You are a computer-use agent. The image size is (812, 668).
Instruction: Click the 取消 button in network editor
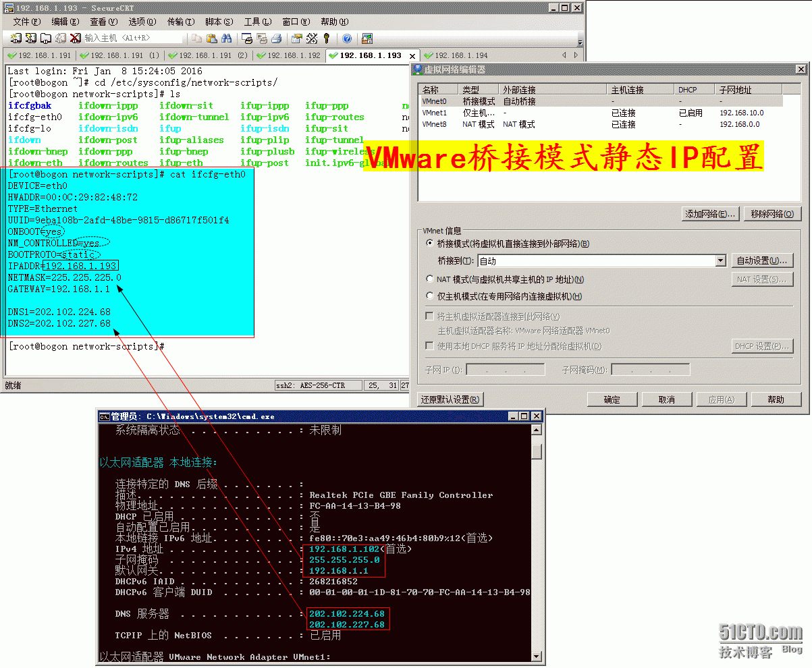click(x=667, y=399)
